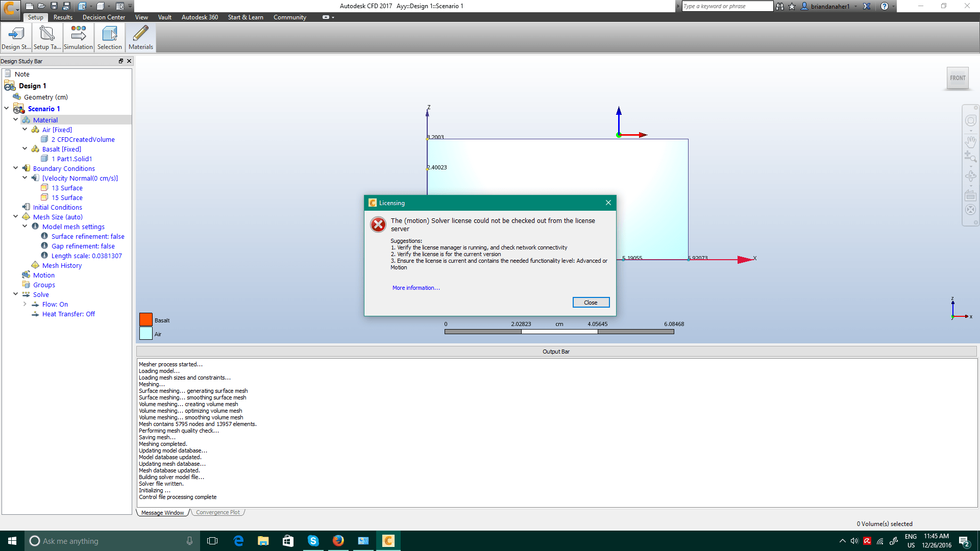Open the Autodesk CFD application menu logo
Image resolution: width=980 pixels, height=551 pixels.
10,9
